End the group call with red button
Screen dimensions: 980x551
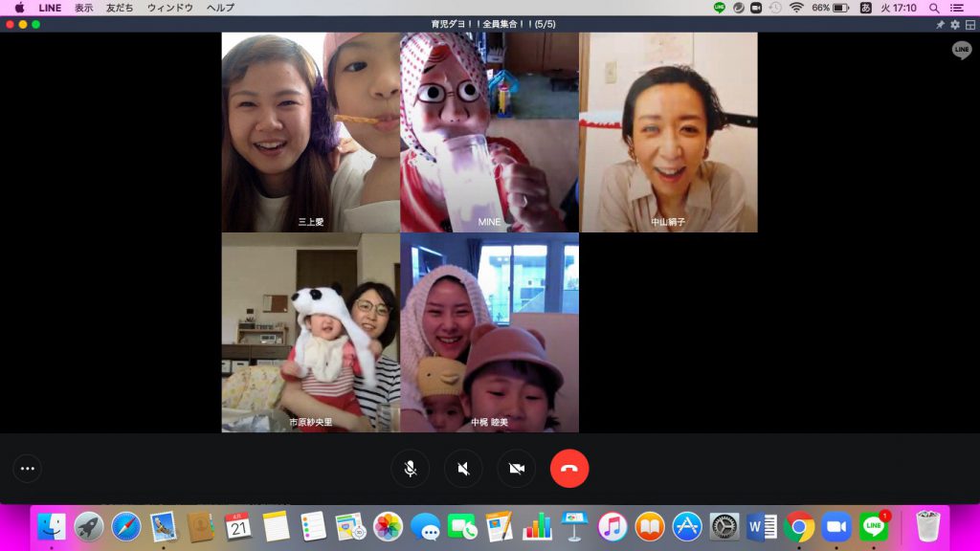(x=569, y=469)
